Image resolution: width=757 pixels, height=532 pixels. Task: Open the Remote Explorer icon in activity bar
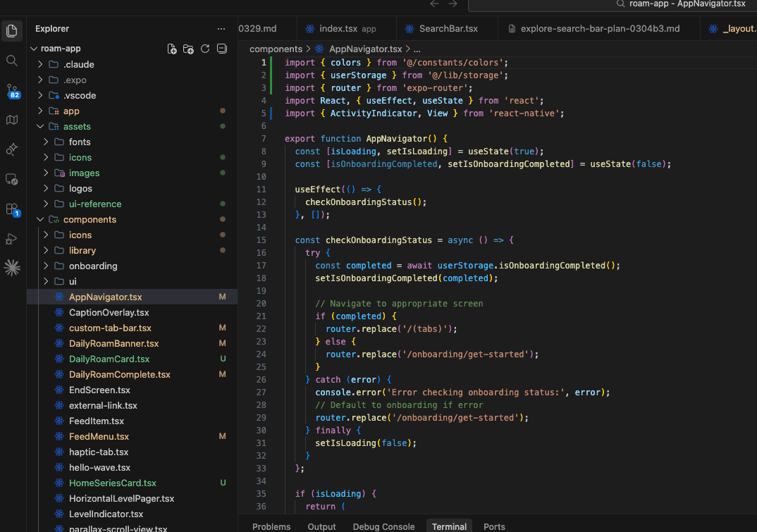click(12, 179)
